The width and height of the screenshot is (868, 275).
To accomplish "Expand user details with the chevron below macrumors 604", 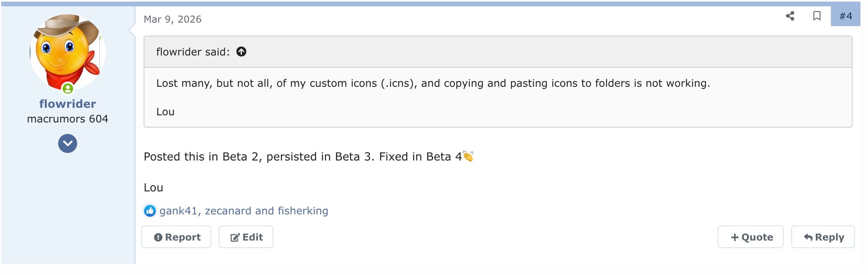I will tap(68, 143).
